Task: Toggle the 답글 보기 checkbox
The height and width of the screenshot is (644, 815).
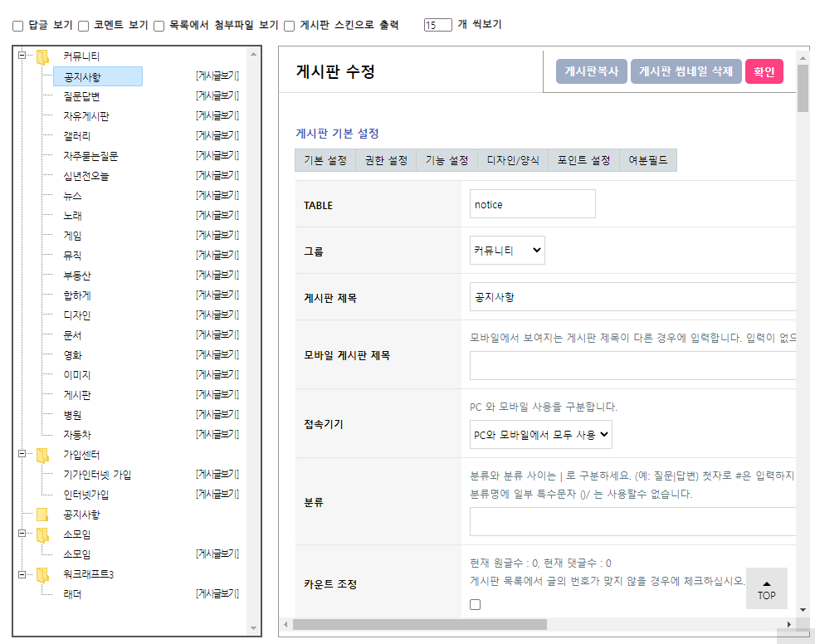Action: (17, 26)
